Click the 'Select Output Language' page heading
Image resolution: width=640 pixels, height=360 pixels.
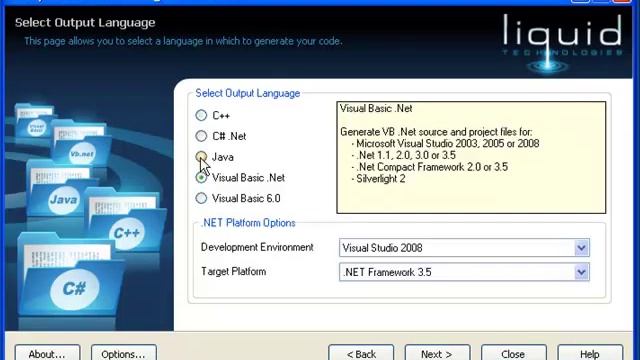[x=85, y=22]
